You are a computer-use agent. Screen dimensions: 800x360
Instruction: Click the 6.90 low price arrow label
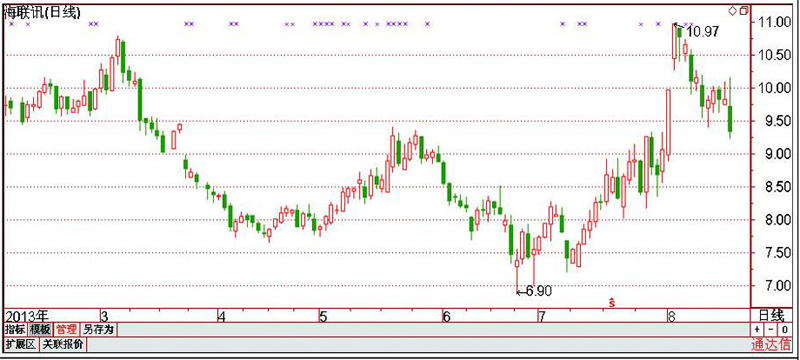pyautogui.click(x=534, y=291)
